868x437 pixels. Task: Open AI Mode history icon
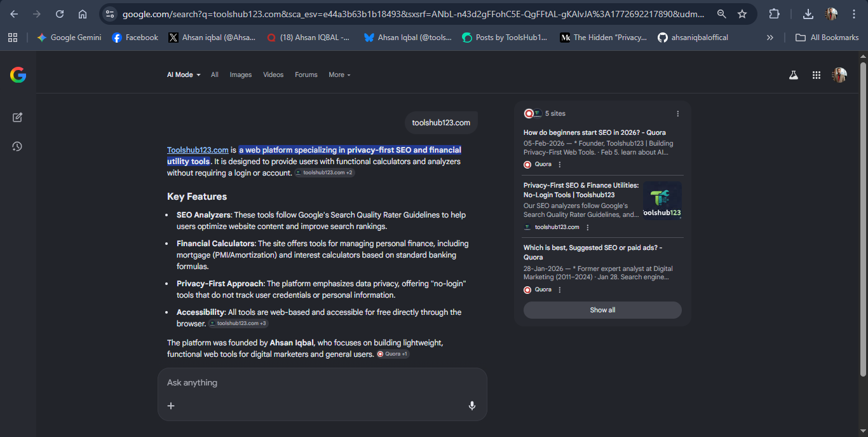pos(17,146)
